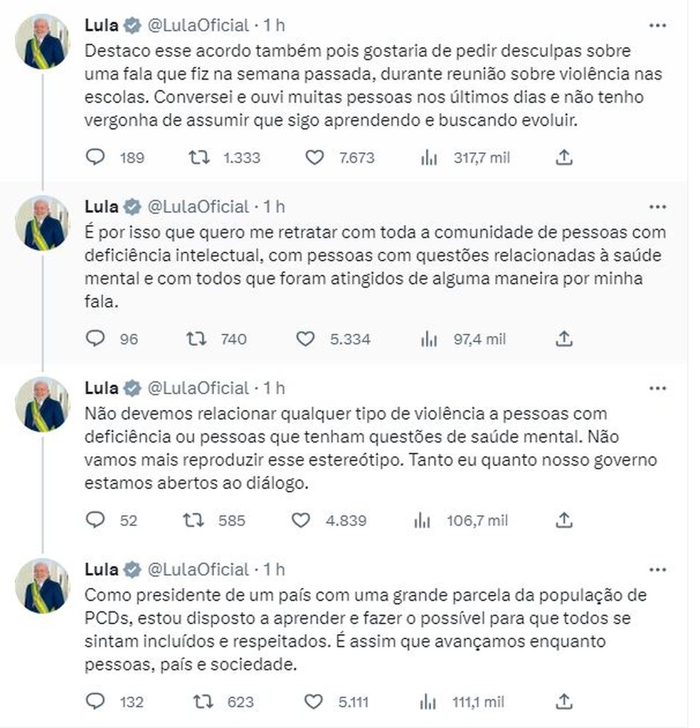Image resolution: width=700 pixels, height=728 pixels.
Task: View analytics showing 317,7 mil views
Action: [x=429, y=158]
